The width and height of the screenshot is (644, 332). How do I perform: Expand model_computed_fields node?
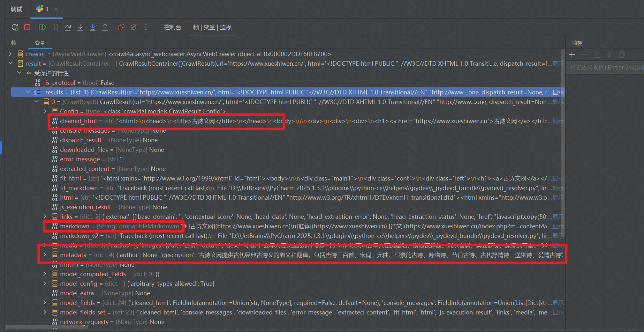coord(45,274)
